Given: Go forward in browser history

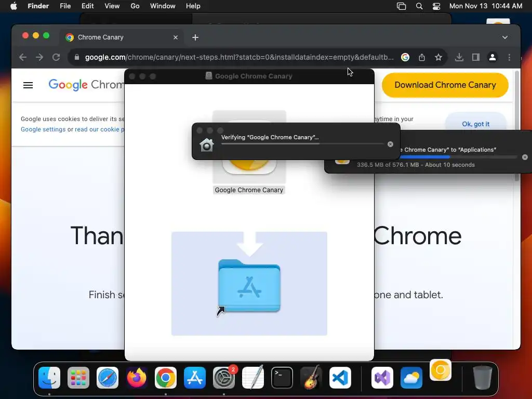Looking at the screenshot, I should tap(39, 57).
